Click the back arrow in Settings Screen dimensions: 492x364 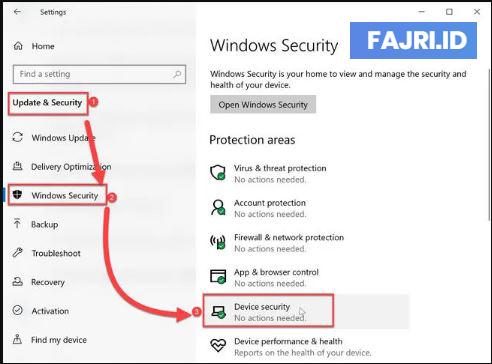point(17,12)
